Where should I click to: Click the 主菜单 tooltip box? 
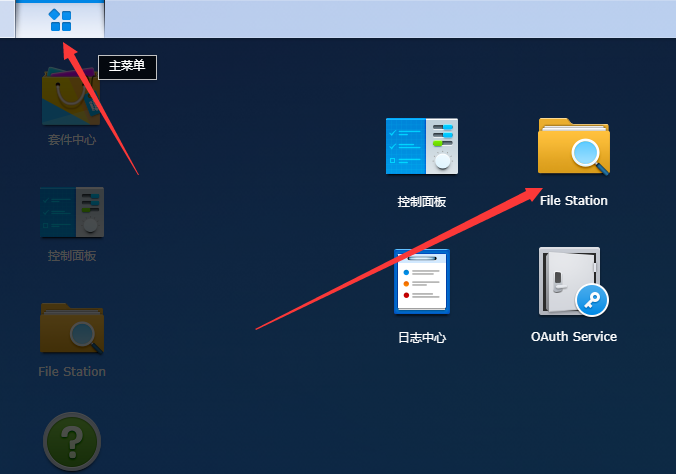pyautogui.click(x=127, y=67)
